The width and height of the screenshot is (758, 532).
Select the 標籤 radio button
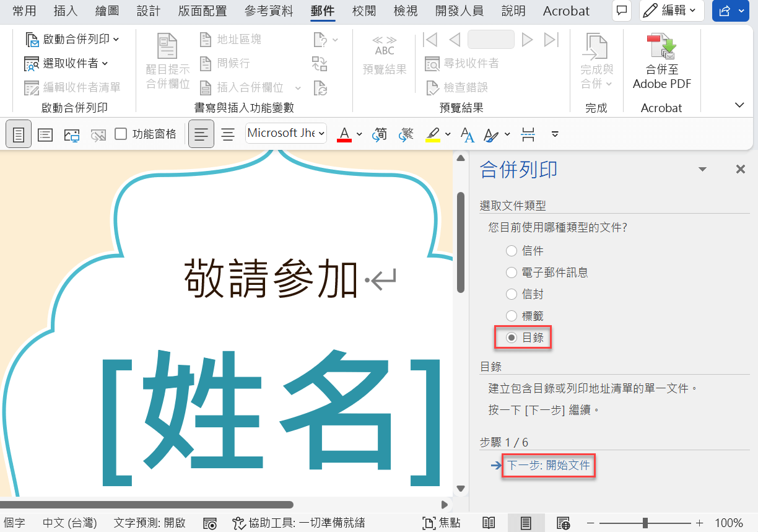(x=512, y=316)
